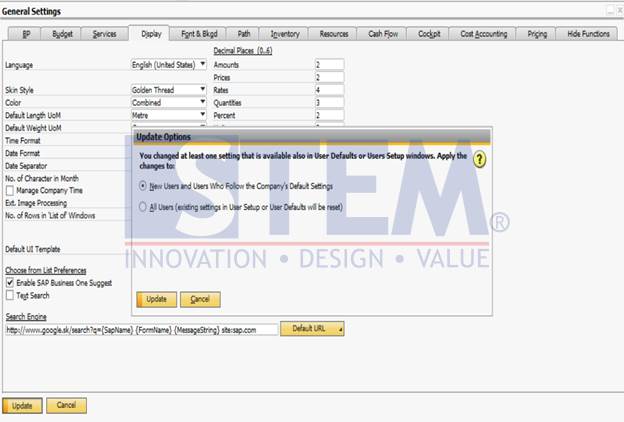Switch to the BP tab
The image size is (624, 422).
click(x=23, y=34)
